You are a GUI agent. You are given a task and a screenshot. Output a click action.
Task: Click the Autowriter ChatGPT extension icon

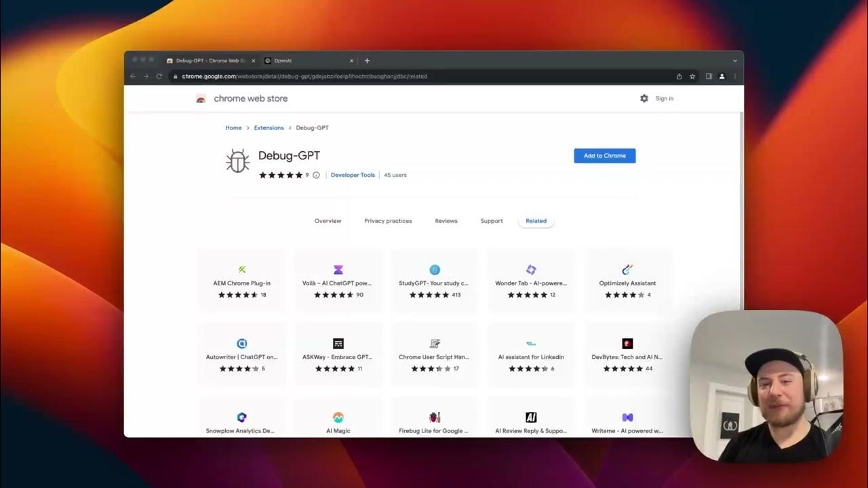pos(241,344)
